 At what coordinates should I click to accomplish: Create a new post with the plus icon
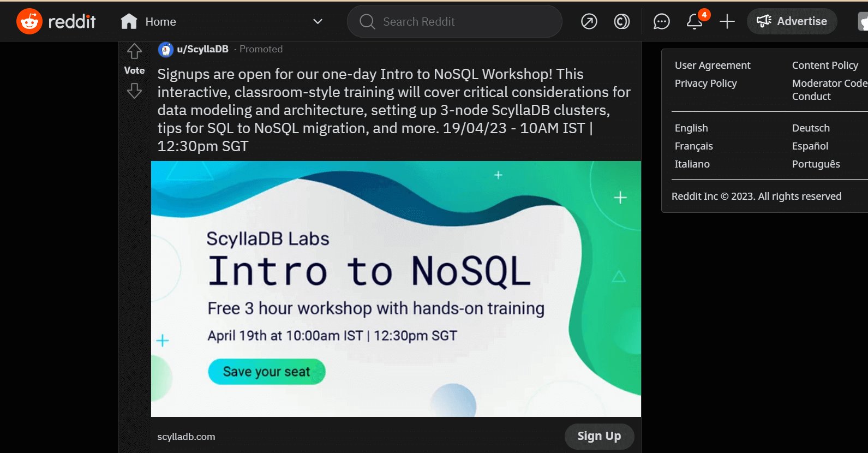click(x=727, y=22)
